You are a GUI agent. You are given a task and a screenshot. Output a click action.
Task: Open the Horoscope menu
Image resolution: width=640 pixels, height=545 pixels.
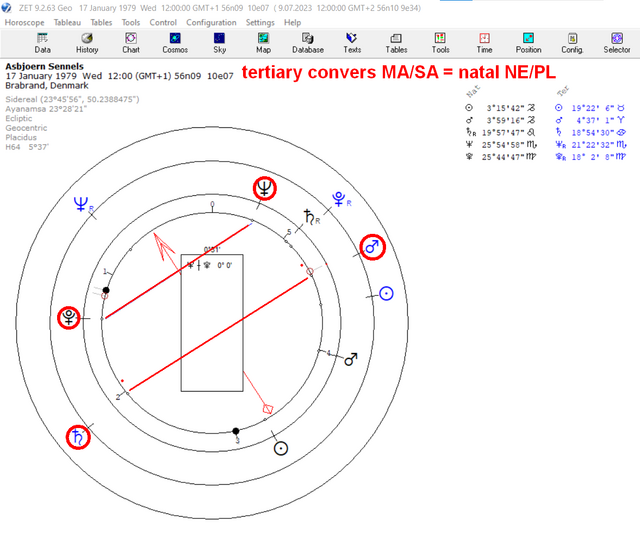click(x=24, y=22)
